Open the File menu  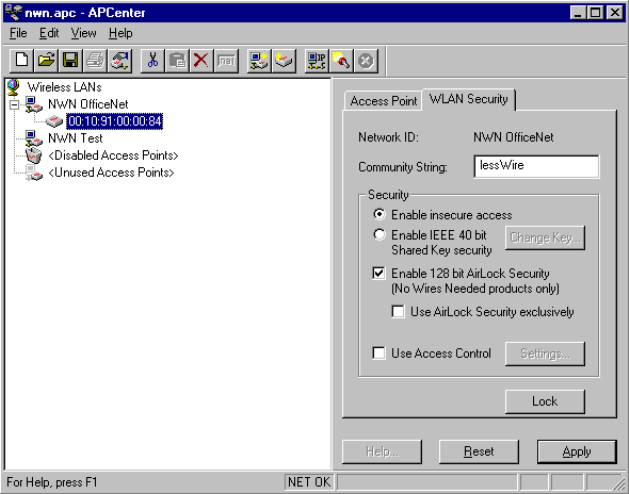tap(18, 33)
